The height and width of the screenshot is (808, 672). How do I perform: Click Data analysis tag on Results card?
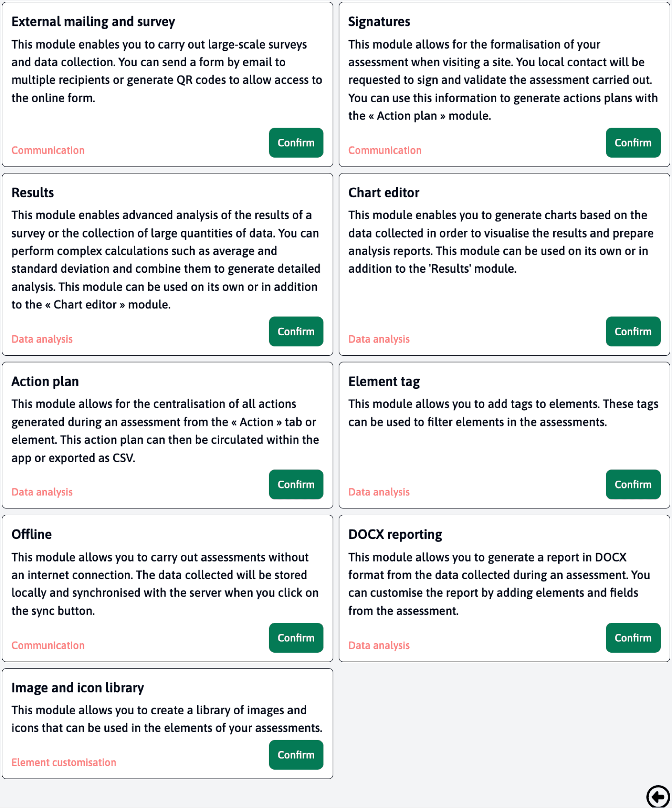click(42, 339)
